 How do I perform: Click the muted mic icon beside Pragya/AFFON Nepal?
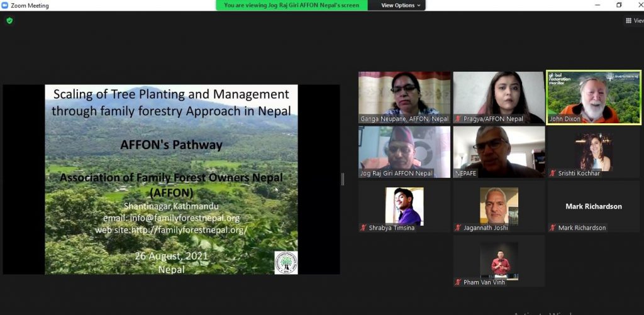tap(458, 119)
